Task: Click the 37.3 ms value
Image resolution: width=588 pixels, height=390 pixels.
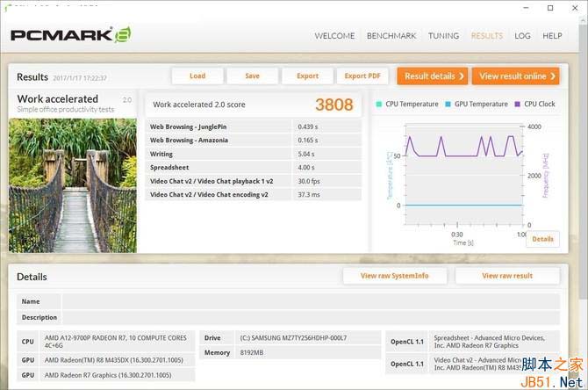Action: click(x=309, y=195)
